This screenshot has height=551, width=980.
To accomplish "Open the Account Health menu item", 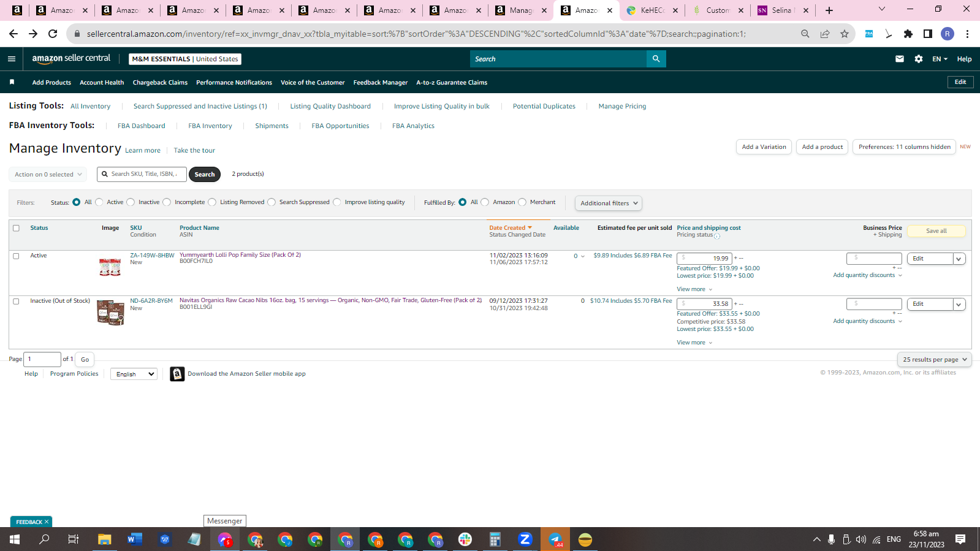I will click(x=102, y=83).
